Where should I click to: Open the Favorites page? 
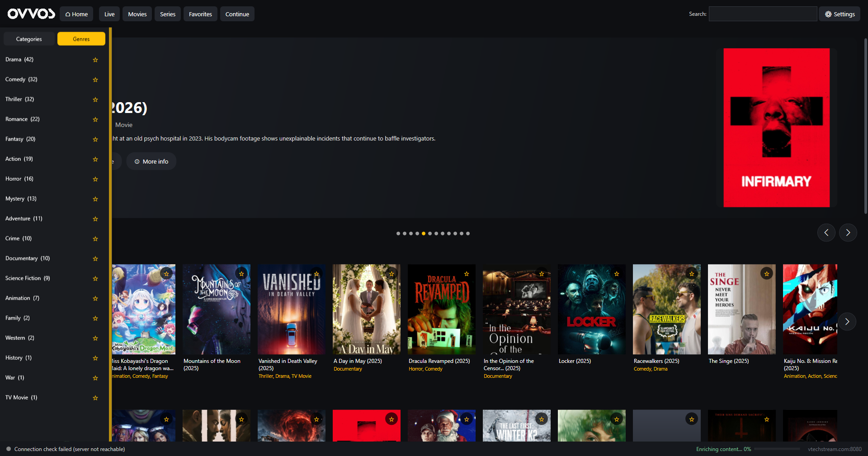(200, 14)
